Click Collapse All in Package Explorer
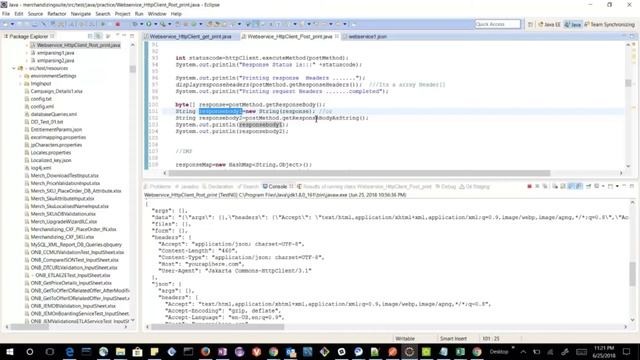 pyautogui.click(x=91, y=36)
